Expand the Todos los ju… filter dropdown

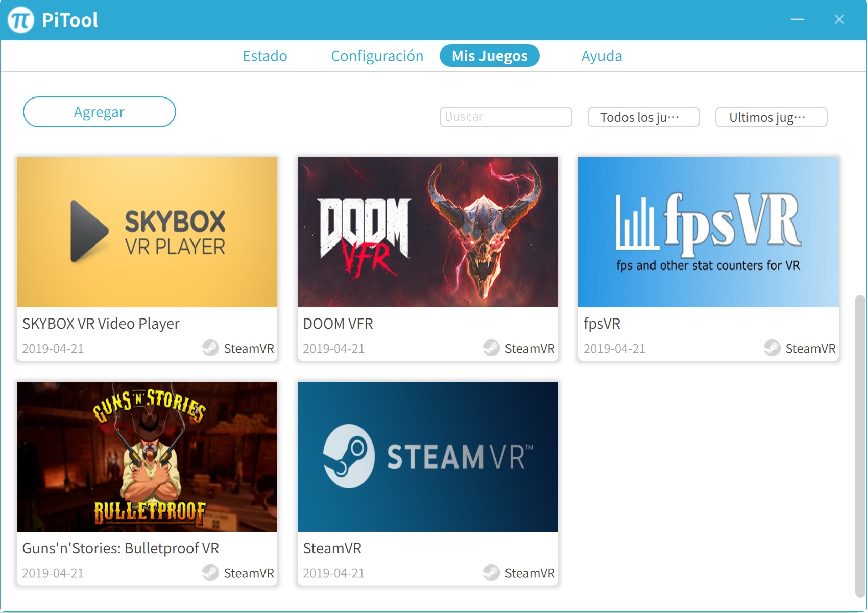(644, 117)
